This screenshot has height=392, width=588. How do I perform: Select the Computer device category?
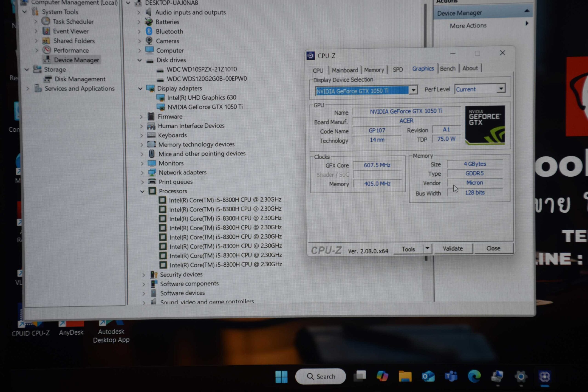[x=170, y=51]
